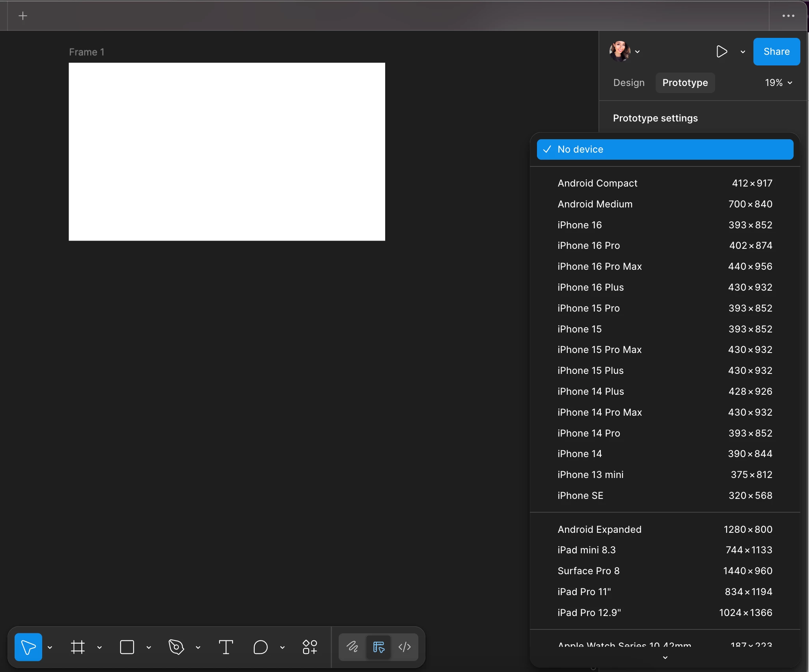Add a new tab with plus

point(23,16)
